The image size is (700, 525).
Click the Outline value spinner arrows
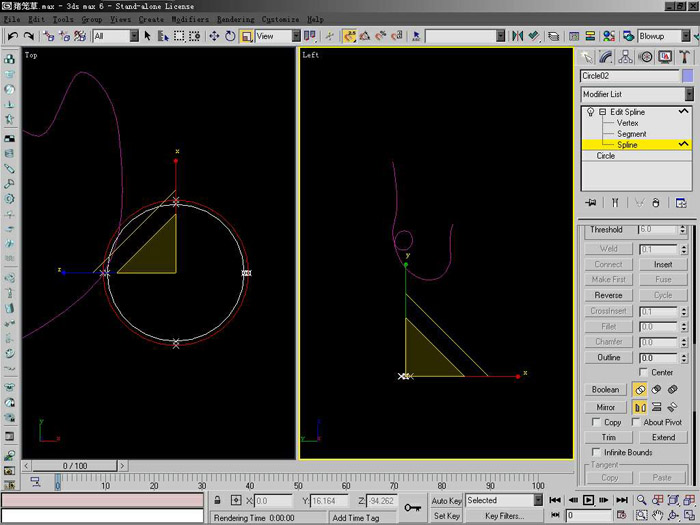pos(684,358)
